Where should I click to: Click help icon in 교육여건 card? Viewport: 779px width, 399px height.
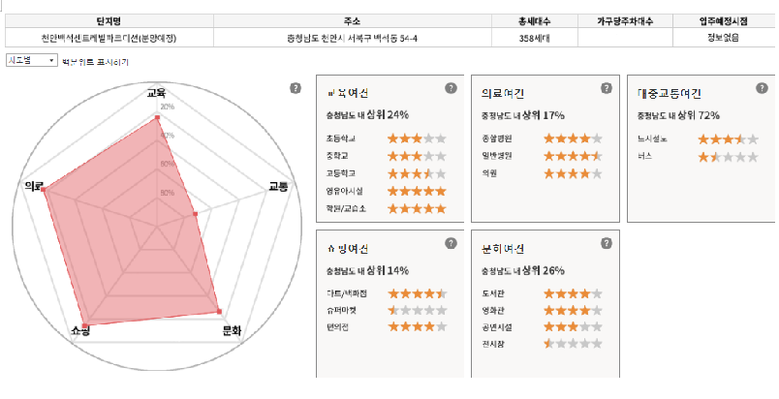coord(451,88)
